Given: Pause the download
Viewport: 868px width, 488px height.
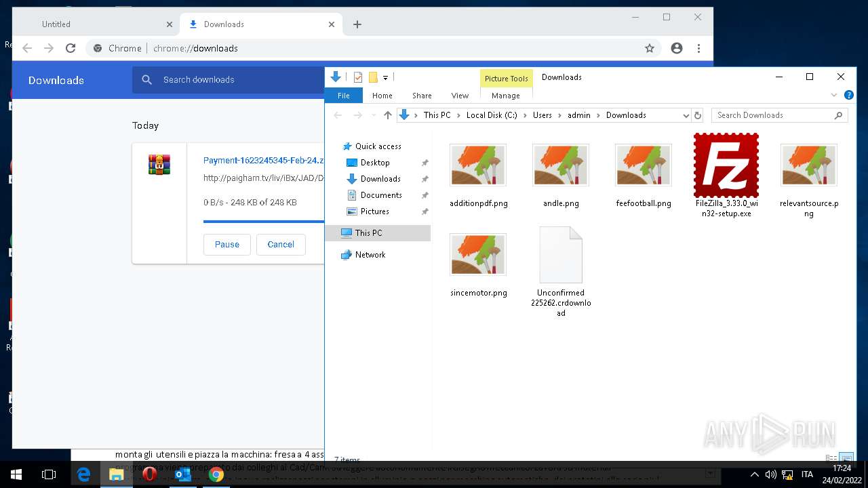Looking at the screenshot, I should point(227,245).
